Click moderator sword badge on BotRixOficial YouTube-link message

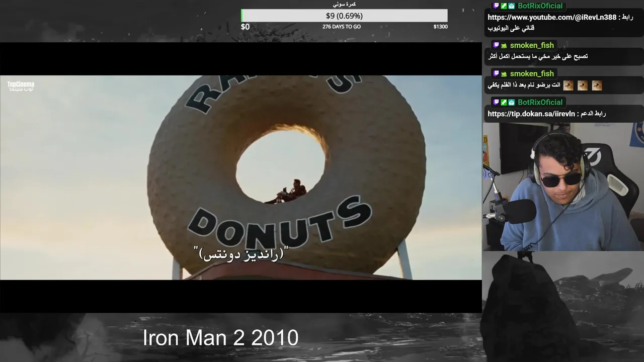tap(503, 6)
